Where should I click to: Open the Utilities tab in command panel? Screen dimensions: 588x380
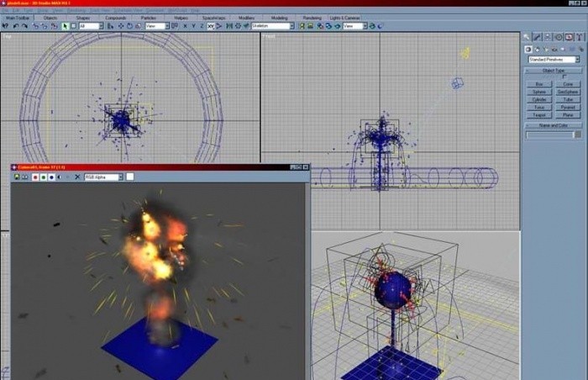pos(580,37)
